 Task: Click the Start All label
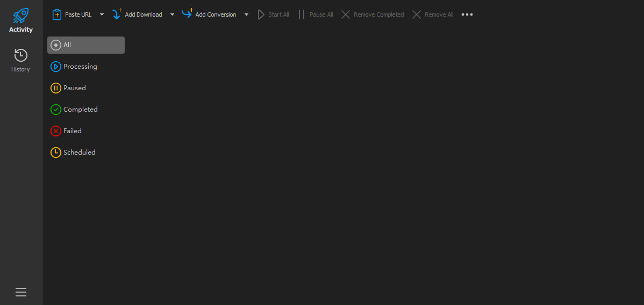tap(278, 14)
